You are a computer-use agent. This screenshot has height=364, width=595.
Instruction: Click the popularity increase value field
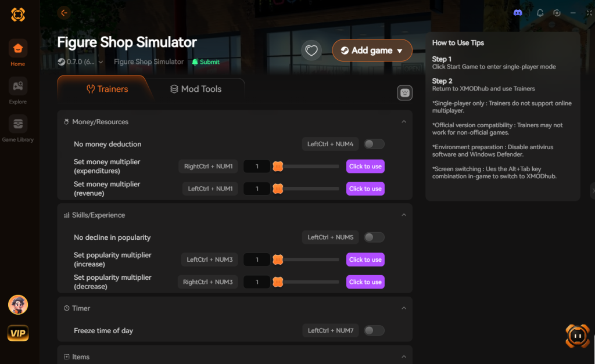click(257, 260)
